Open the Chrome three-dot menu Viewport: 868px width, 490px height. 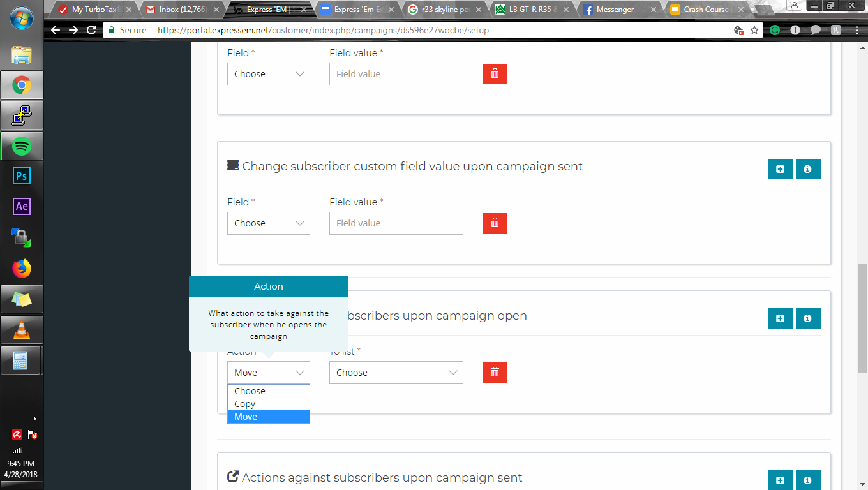pyautogui.click(x=857, y=30)
